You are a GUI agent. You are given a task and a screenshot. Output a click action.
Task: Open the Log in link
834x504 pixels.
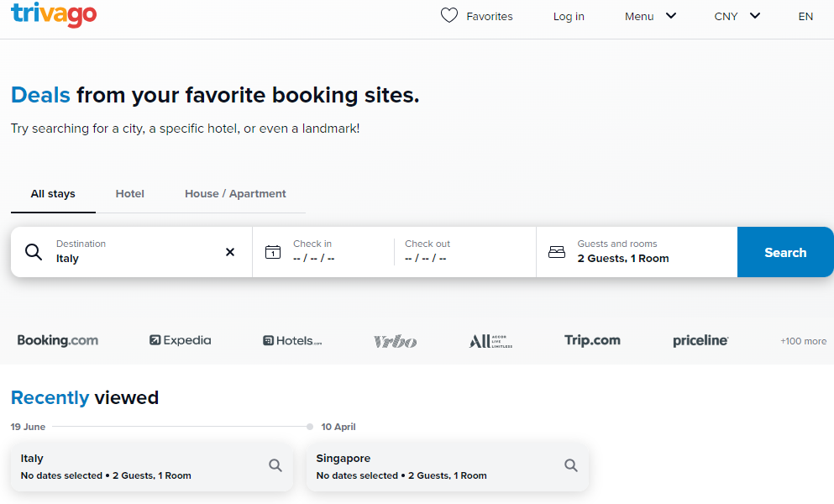(569, 17)
